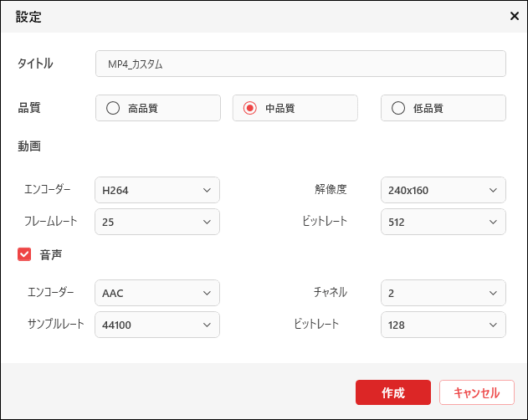528x420 pixels.
Task: Open the video エンコーダー dropdown showing H264
Action: pyautogui.click(x=157, y=190)
